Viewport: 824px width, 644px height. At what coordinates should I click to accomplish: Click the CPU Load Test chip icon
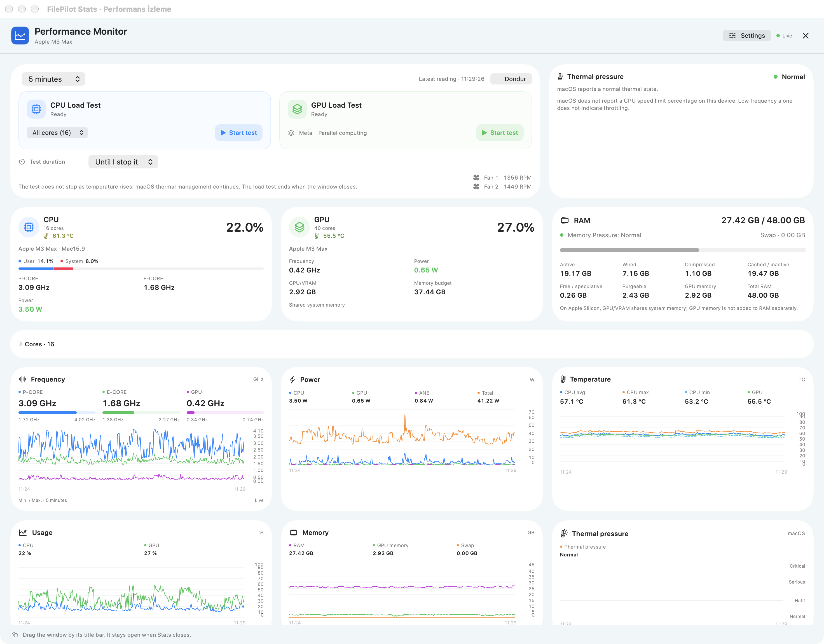36,109
